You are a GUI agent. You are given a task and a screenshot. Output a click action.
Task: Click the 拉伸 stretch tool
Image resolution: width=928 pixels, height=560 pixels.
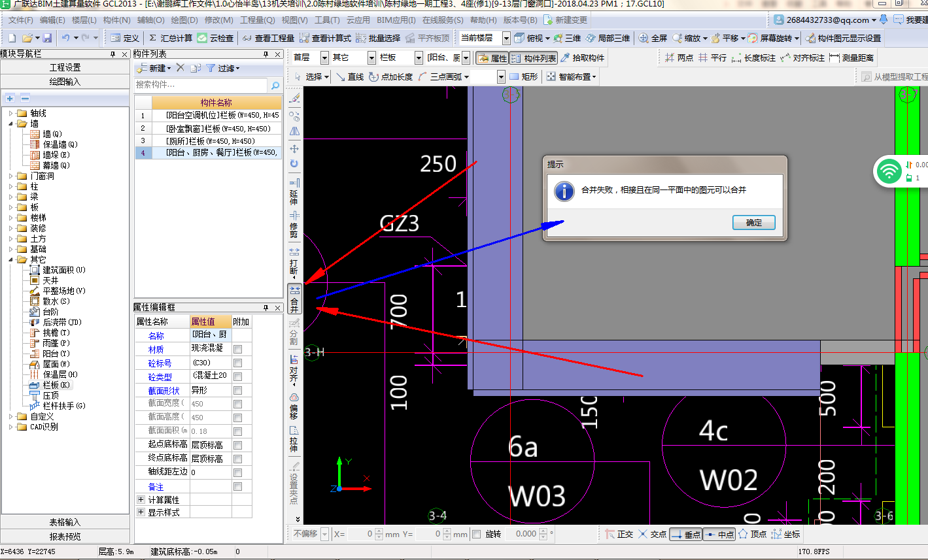294,438
